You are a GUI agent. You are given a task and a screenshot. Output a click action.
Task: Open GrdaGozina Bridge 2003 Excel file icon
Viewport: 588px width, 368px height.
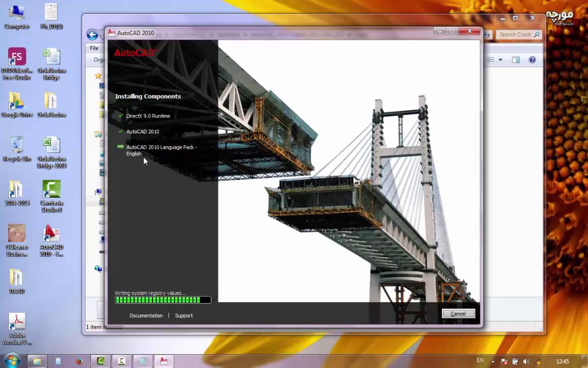pyautogui.click(x=52, y=152)
